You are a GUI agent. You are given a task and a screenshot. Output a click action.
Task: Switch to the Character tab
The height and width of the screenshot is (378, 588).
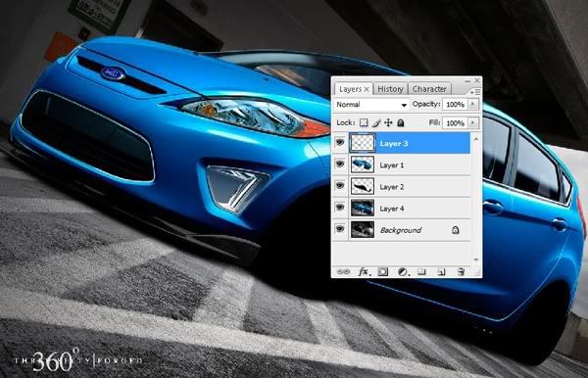pyautogui.click(x=429, y=89)
